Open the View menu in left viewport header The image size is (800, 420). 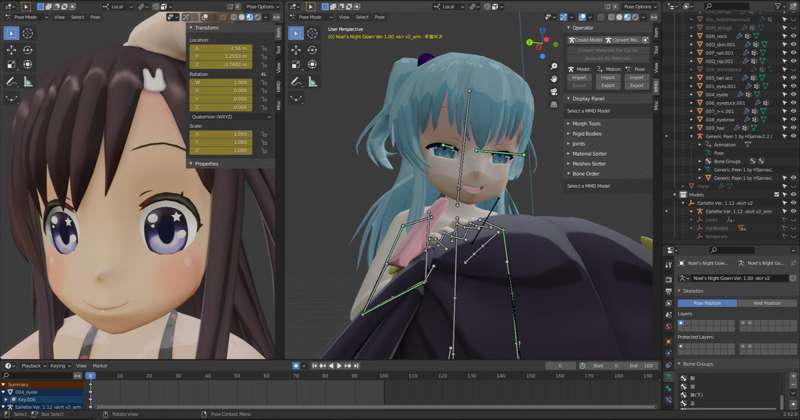tap(60, 17)
